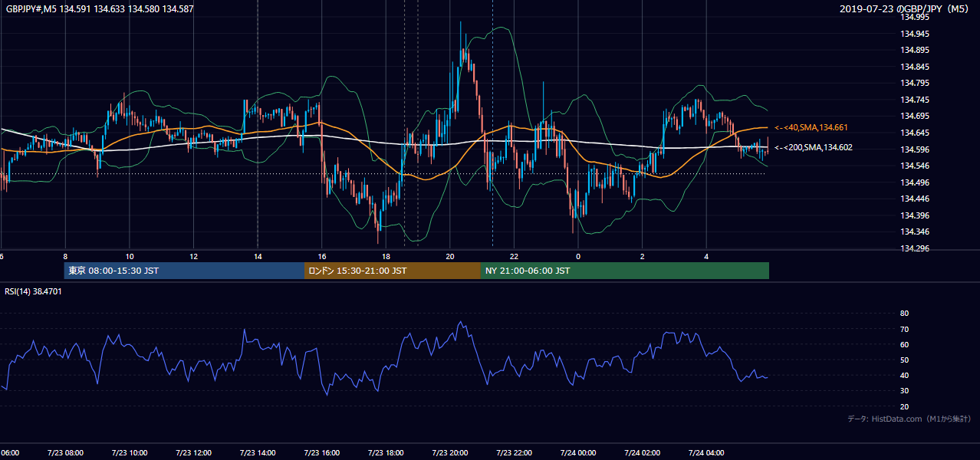Click bottom date label 7/23 22:00
This screenshot has width=980, height=460.
click(x=515, y=453)
